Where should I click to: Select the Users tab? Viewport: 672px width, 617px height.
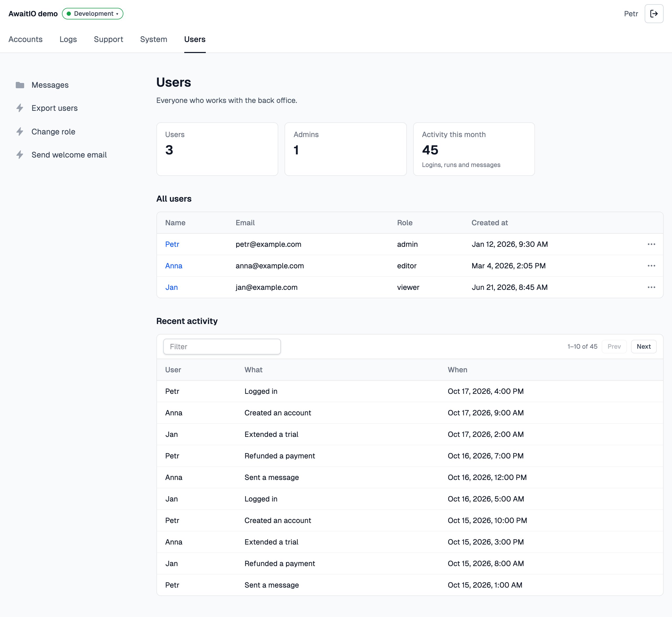[195, 39]
